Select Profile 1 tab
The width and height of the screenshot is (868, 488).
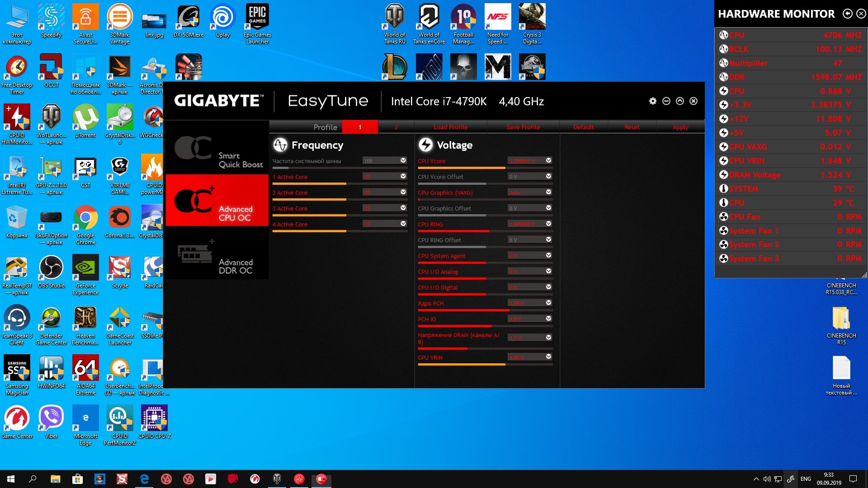pos(360,127)
